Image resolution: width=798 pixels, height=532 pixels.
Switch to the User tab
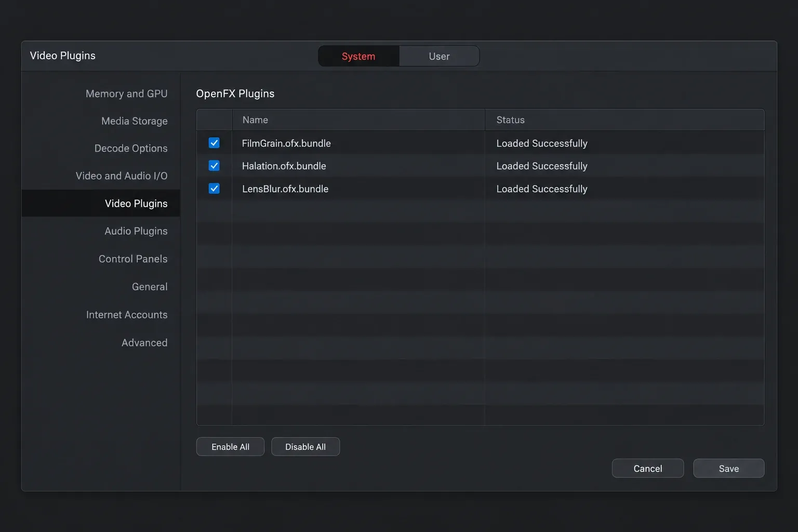(439, 56)
